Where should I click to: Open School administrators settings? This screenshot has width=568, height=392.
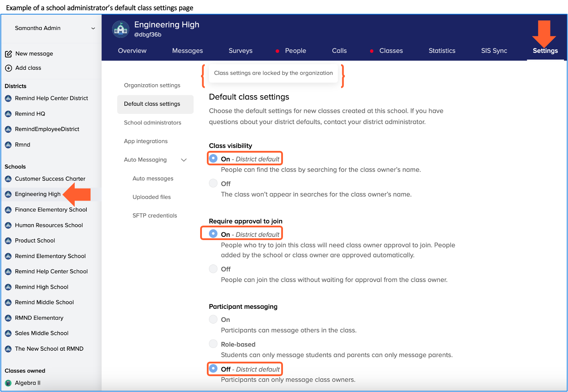point(153,123)
